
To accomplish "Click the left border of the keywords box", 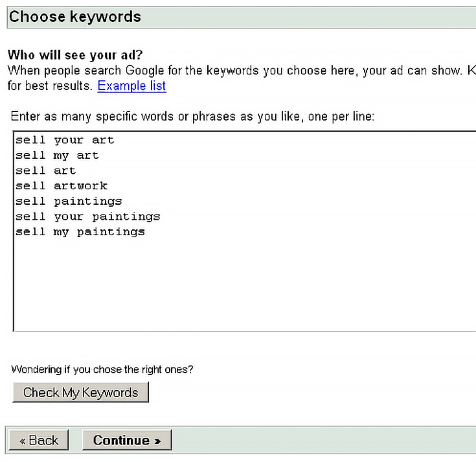I will coord(14,231).
